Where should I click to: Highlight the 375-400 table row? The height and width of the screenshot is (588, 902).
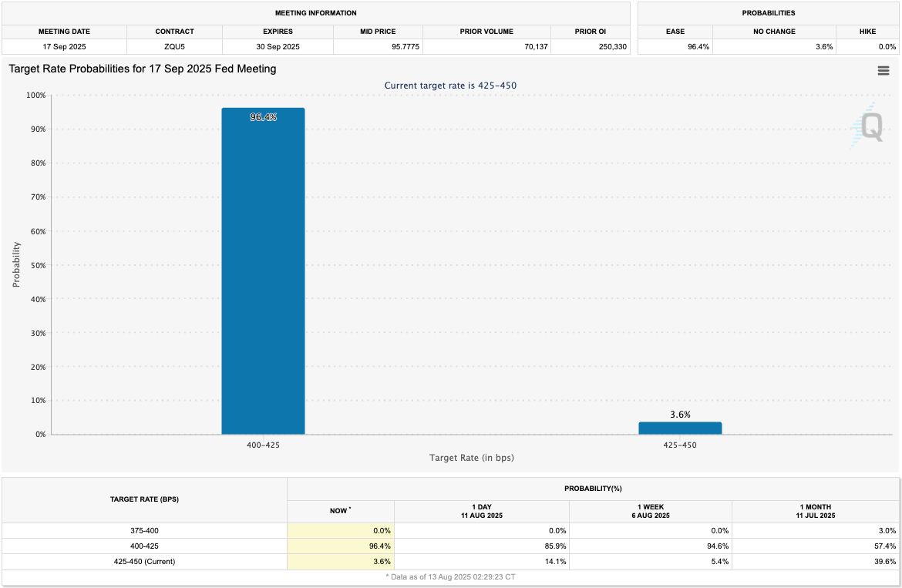point(143,530)
